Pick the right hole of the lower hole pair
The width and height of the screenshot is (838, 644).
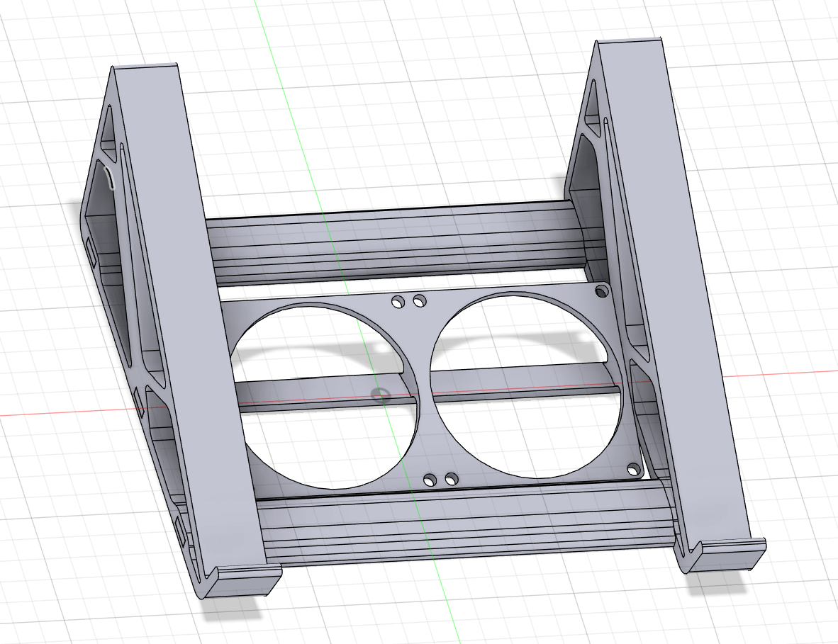click(x=450, y=480)
